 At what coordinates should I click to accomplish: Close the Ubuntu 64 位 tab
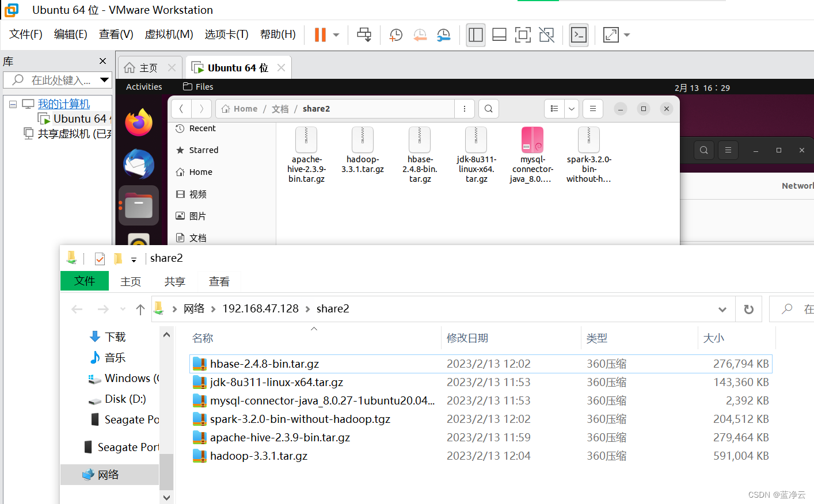281,68
